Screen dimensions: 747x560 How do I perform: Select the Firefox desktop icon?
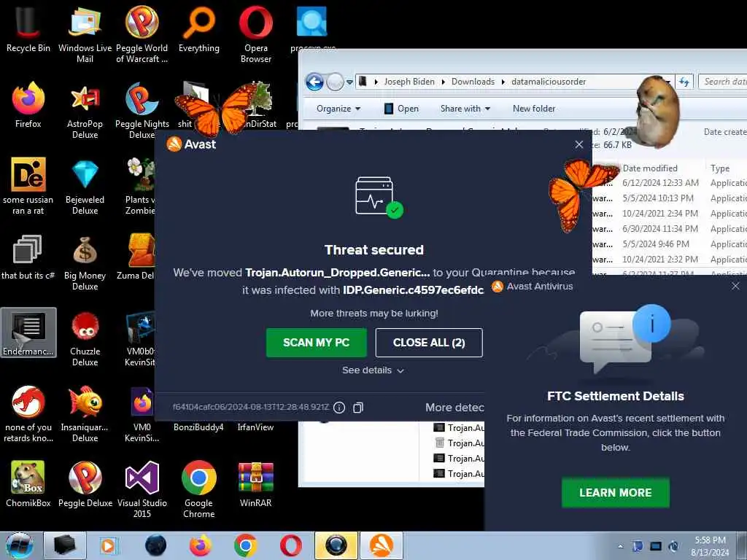click(x=28, y=105)
